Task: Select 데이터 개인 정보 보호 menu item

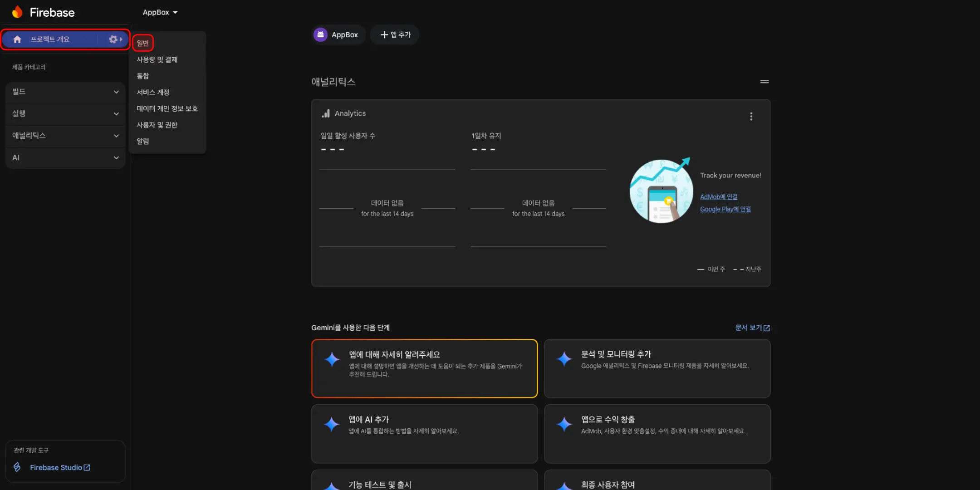Action: coord(167,108)
